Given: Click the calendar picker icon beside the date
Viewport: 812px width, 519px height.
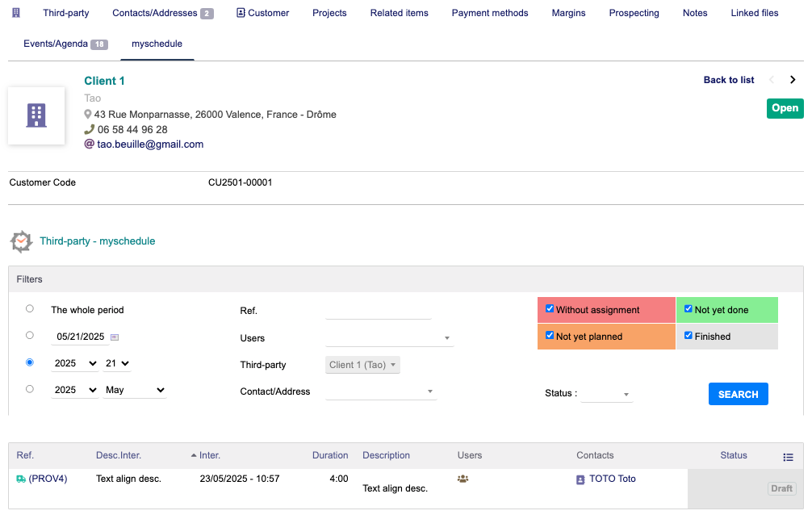Looking at the screenshot, I should tap(115, 337).
